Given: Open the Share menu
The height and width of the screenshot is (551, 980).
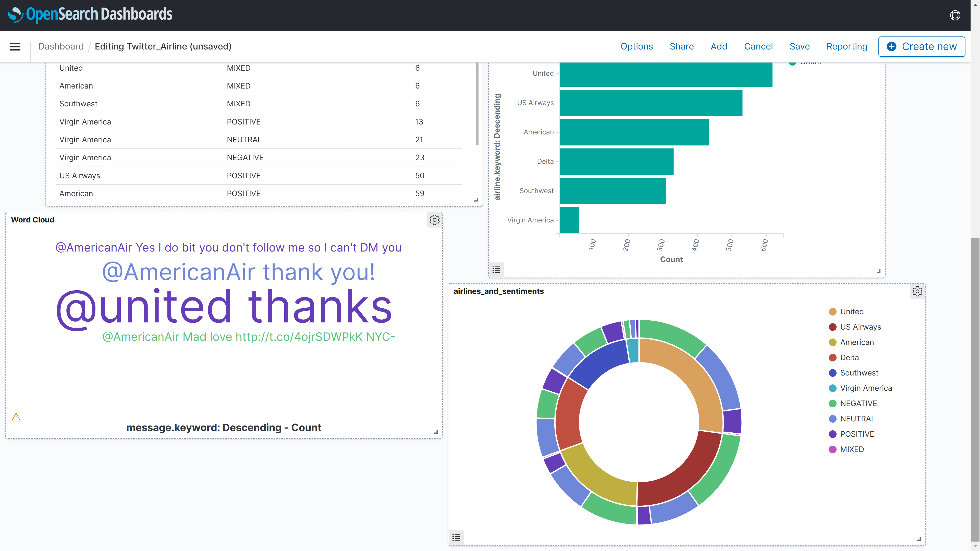Looking at the screenshot, I should tap(681, 46).
